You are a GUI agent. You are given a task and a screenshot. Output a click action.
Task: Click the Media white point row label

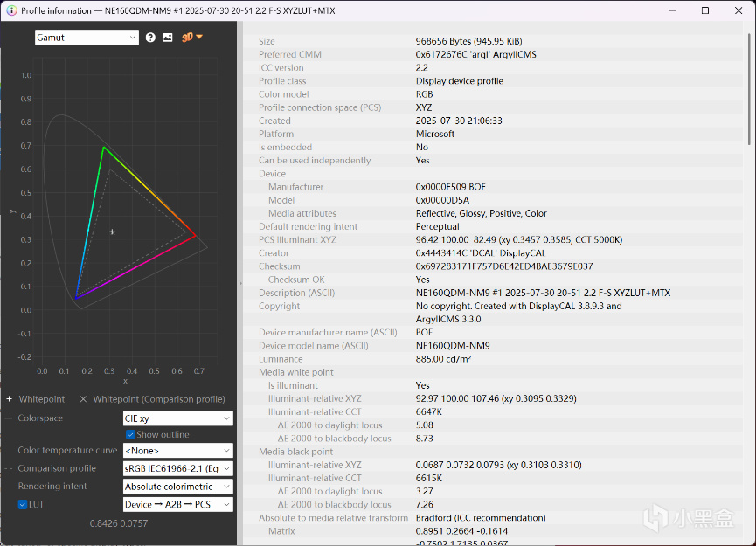point(296,372)
